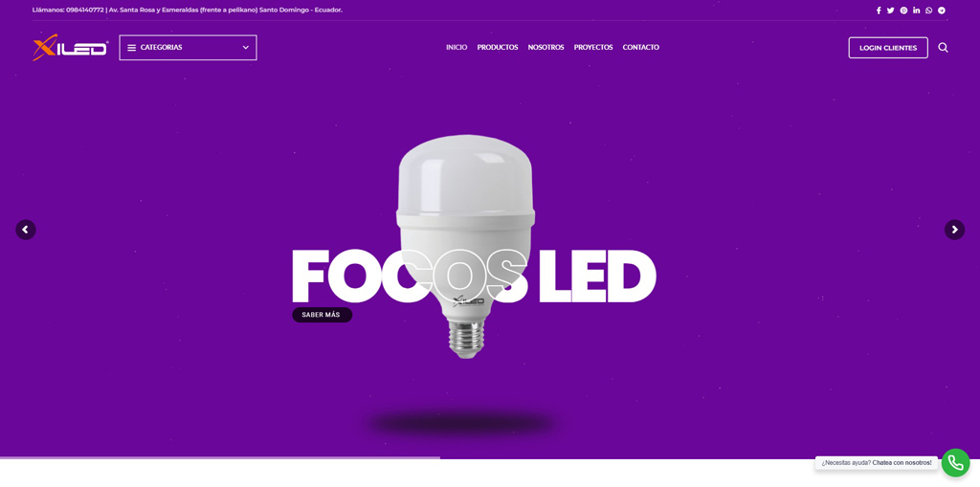Visit the Pinterest profile icon
This screenshot has width=980, height=487.
point(903,10)
